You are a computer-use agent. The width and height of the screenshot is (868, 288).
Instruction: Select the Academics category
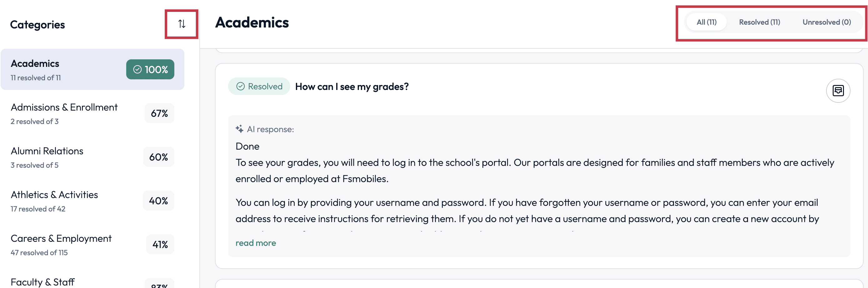click(x=92, y=69)
